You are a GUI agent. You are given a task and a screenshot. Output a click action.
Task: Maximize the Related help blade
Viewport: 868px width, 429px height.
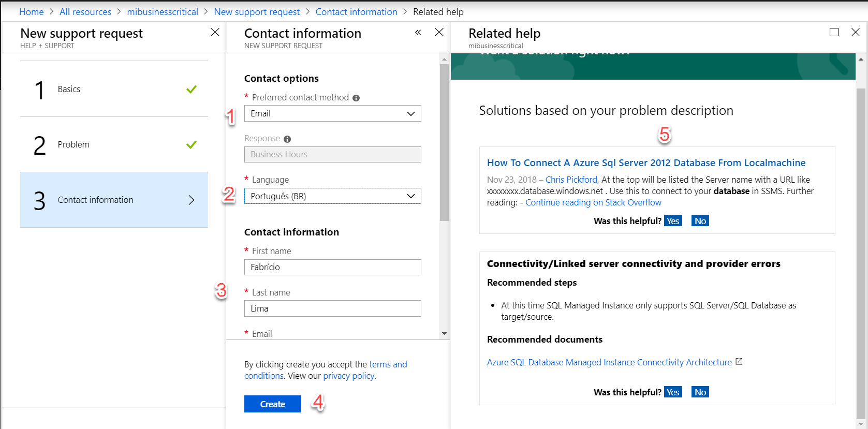pos(834,33)
